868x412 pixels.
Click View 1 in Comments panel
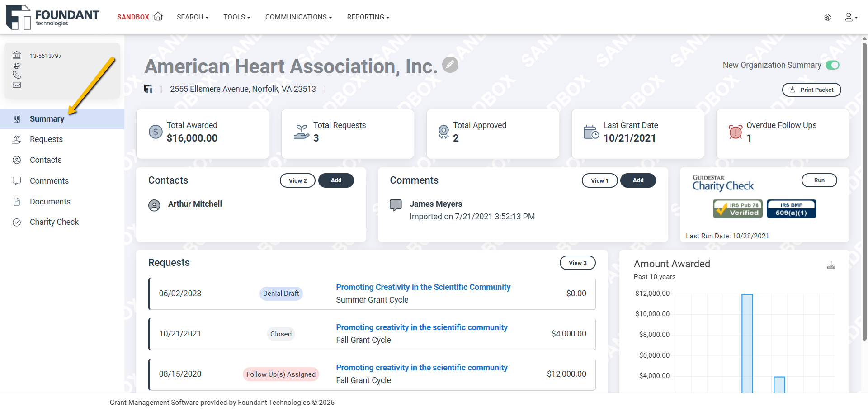(x=599, y=180)
